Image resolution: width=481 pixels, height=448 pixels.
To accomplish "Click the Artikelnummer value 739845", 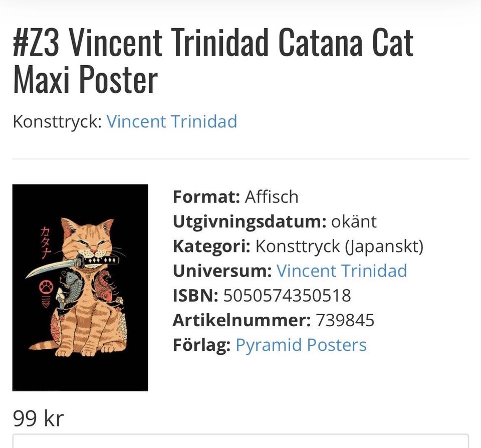I will [x=345, y=320].
